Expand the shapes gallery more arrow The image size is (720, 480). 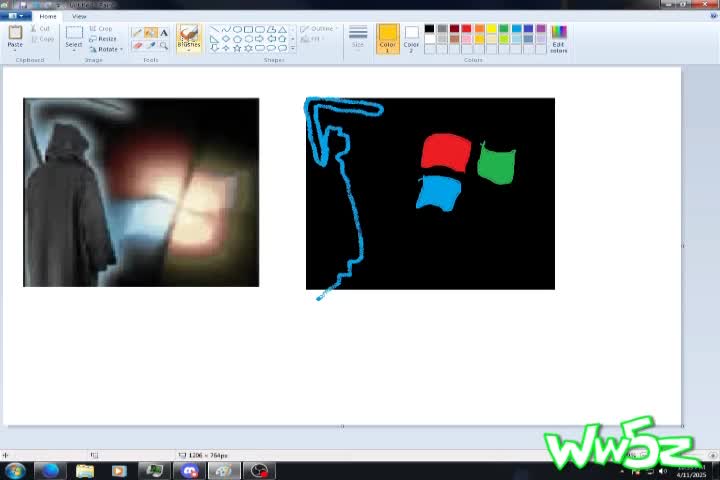293,48
